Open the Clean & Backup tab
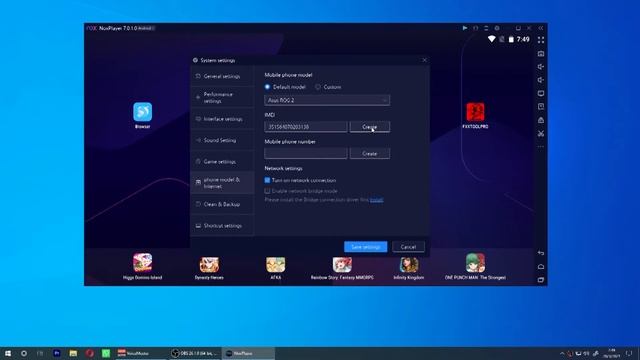 [x=222, y=204]
